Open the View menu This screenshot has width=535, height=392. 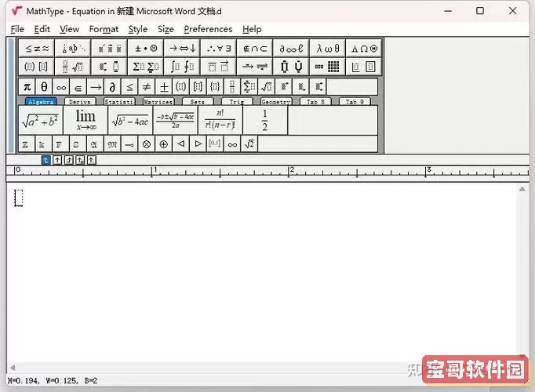pyautogui.click(x=69, y=29)
